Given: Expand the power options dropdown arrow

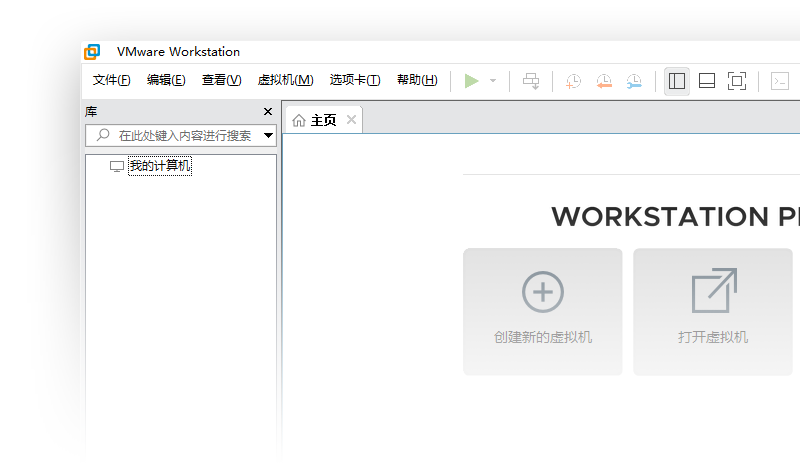Looking at the screenshot, I should 493,81.
